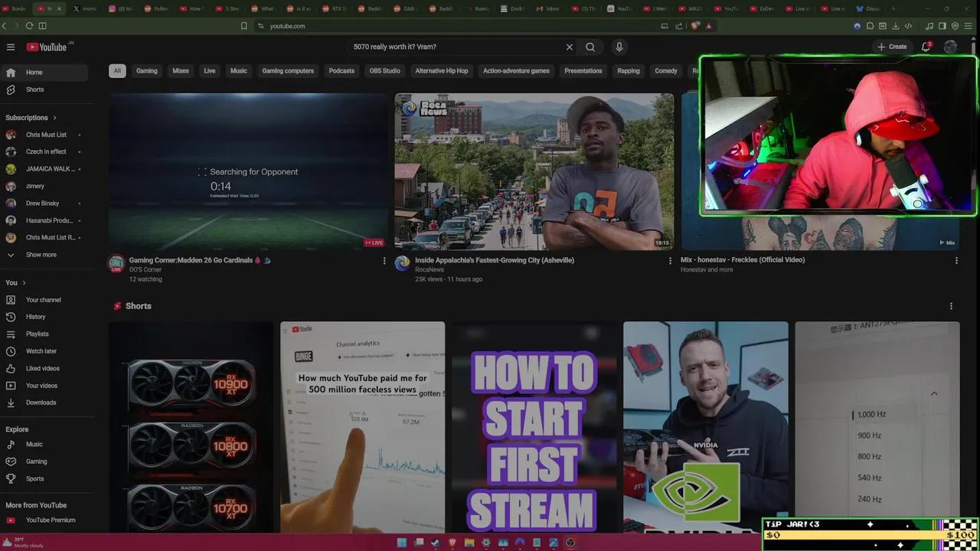
Task: Expand the You section
Action: click(x=15, y=282)
